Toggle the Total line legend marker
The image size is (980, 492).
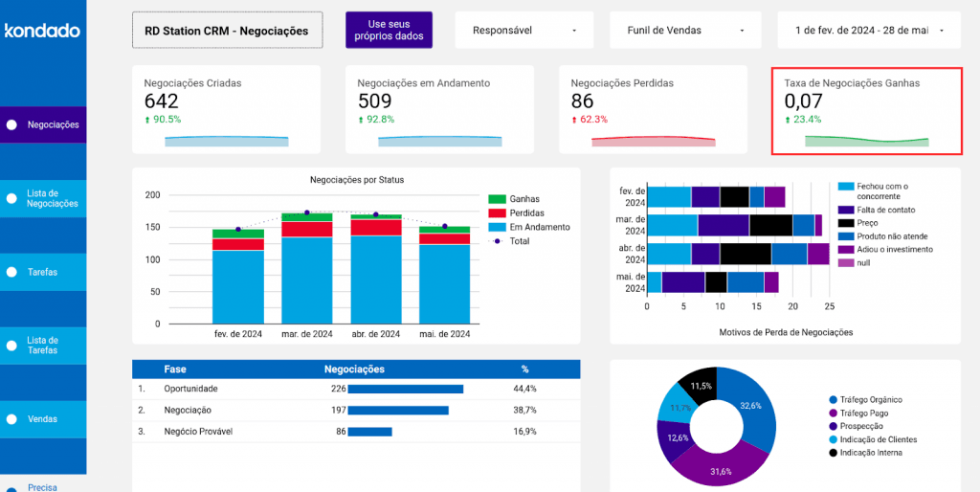pos(497,241)
